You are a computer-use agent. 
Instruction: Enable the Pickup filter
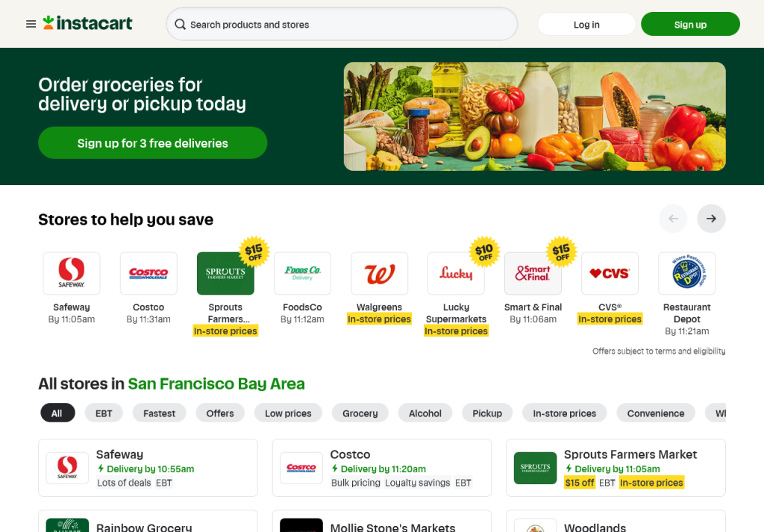(486, 413)
